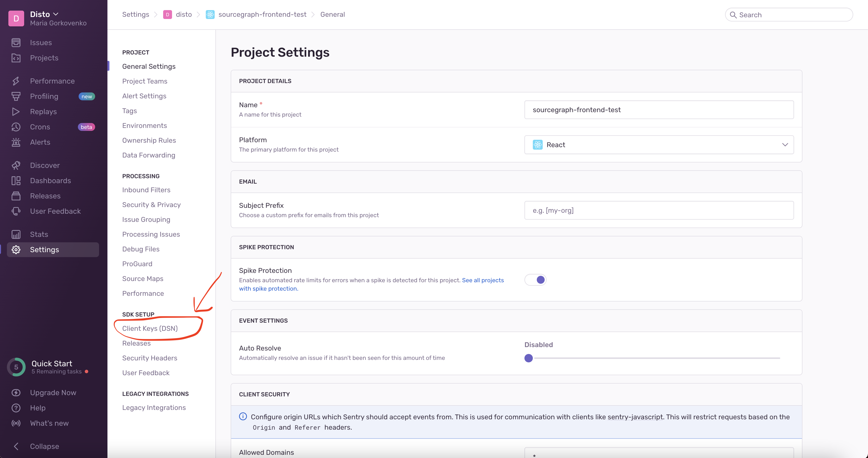Open Performance via lightning bolt icon
Image resolution: width=868 pixels, height=458 pixels.
(x=16, y=81)
